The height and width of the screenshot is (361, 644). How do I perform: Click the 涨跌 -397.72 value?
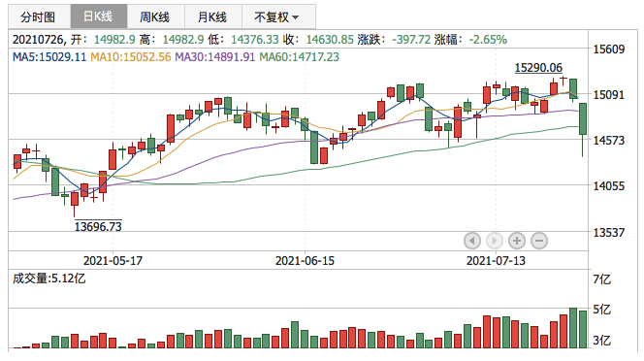411,40
